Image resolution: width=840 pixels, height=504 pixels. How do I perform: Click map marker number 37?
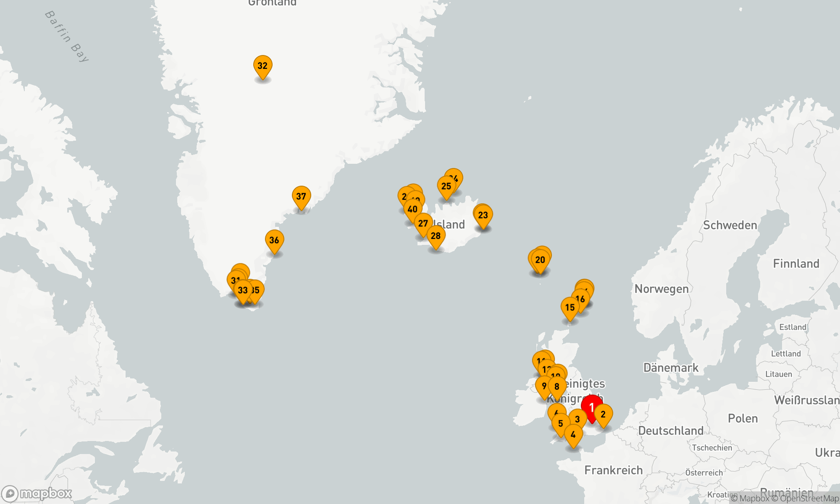click(301, 197)
